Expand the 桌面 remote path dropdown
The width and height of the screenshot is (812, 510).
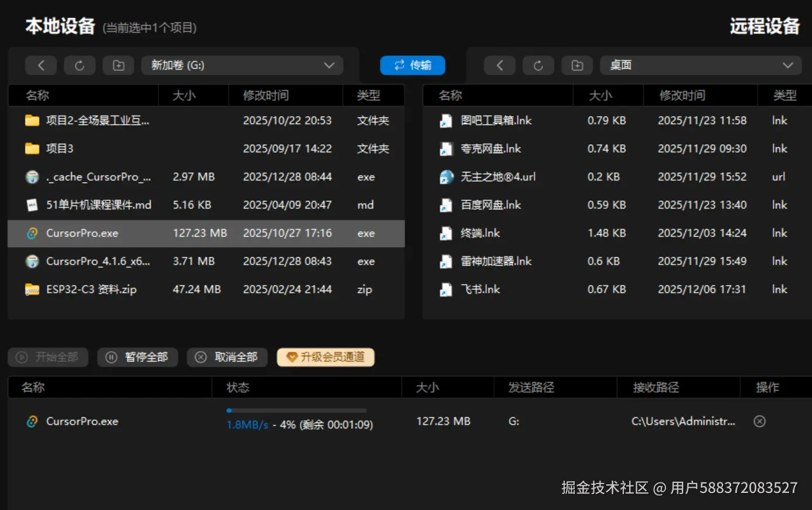(x=701, y=65)
